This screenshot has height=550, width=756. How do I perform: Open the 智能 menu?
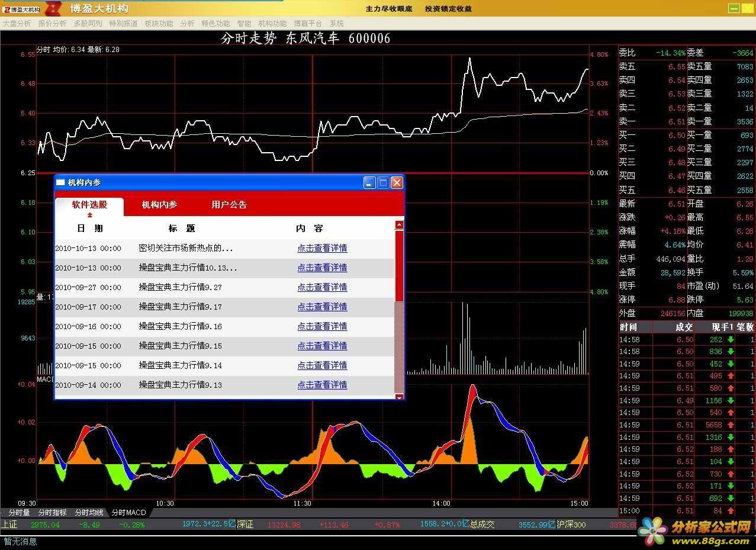point(244,24)
